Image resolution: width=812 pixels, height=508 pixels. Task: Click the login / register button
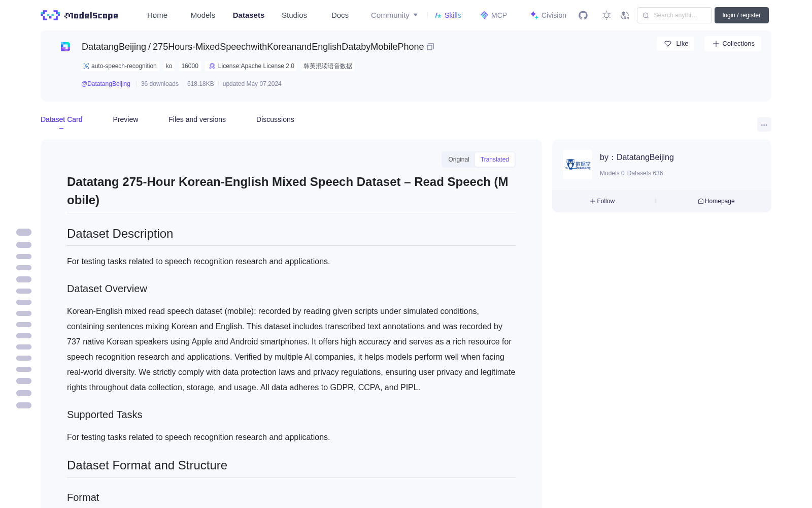click(x=741, y=15)
